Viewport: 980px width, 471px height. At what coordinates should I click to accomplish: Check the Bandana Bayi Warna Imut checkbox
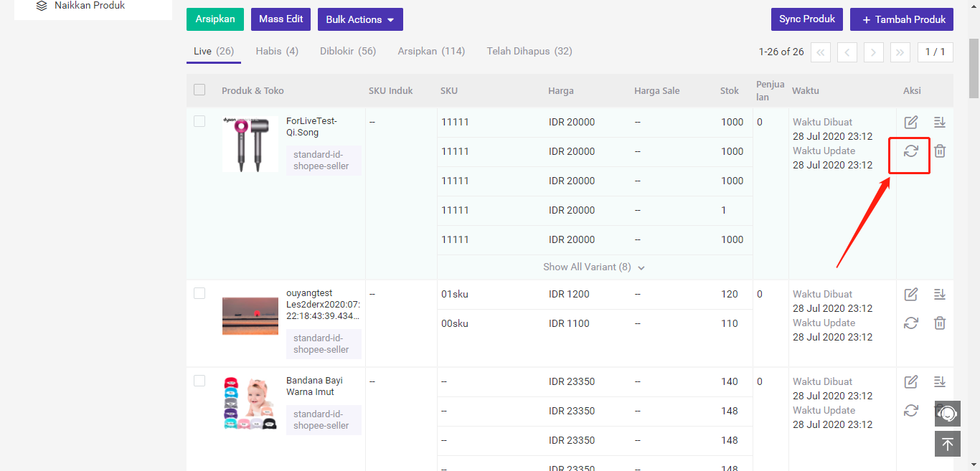pos(199,381)
